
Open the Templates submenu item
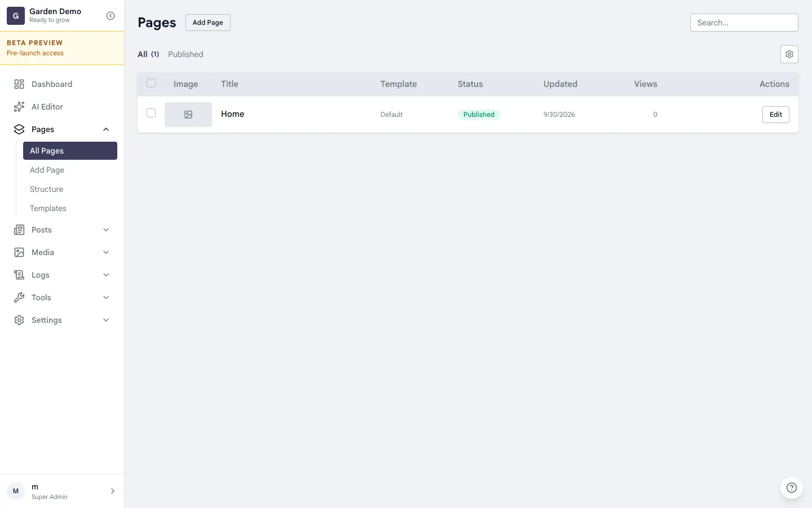(x=70, y=208)
